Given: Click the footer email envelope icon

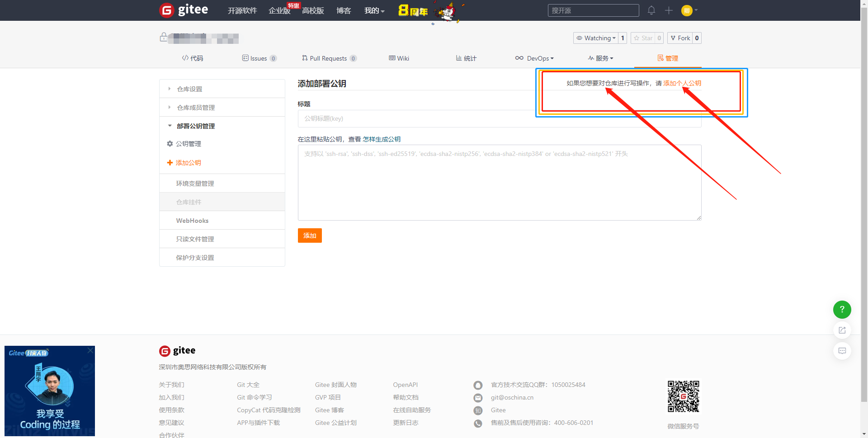Looking at the screenshot, I should pyautogui.click(x=478, y=398).
